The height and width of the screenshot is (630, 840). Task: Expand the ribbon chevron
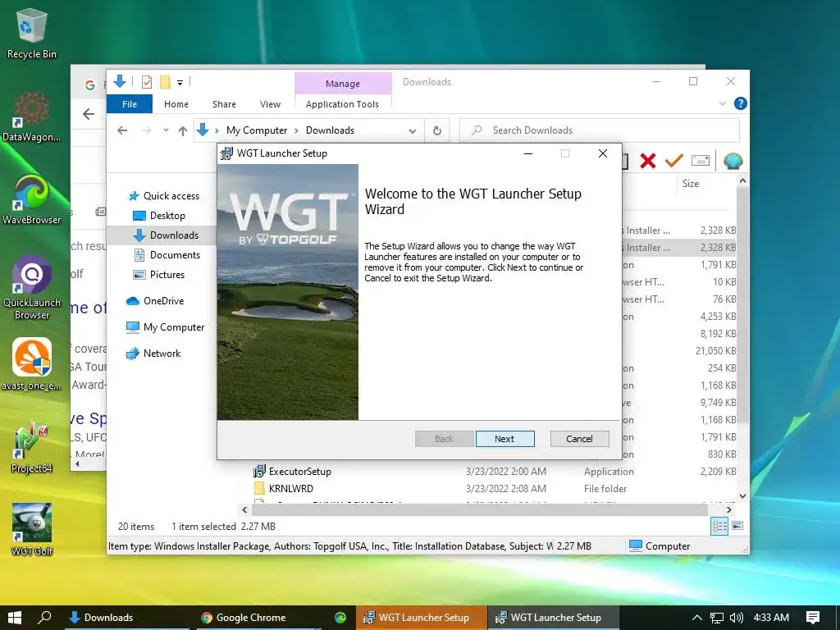pyautogui.click(x=722, y=103)
